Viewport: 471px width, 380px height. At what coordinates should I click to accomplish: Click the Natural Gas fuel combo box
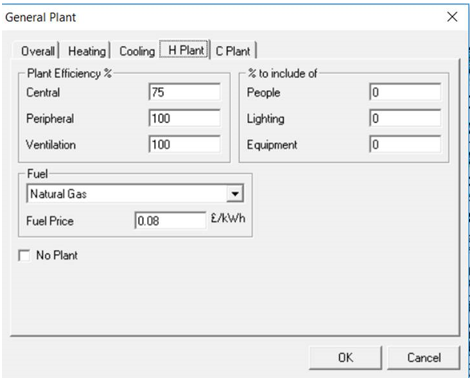[135, 194]
